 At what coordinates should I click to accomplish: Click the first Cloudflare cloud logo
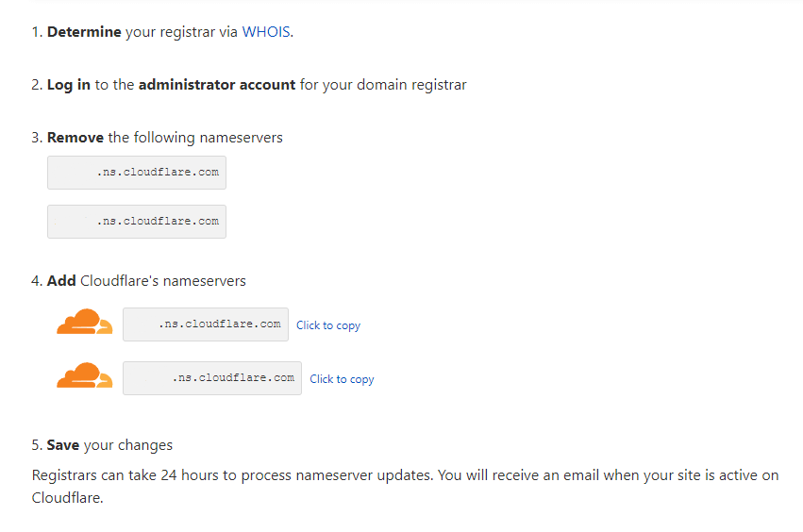pos(85,322)
